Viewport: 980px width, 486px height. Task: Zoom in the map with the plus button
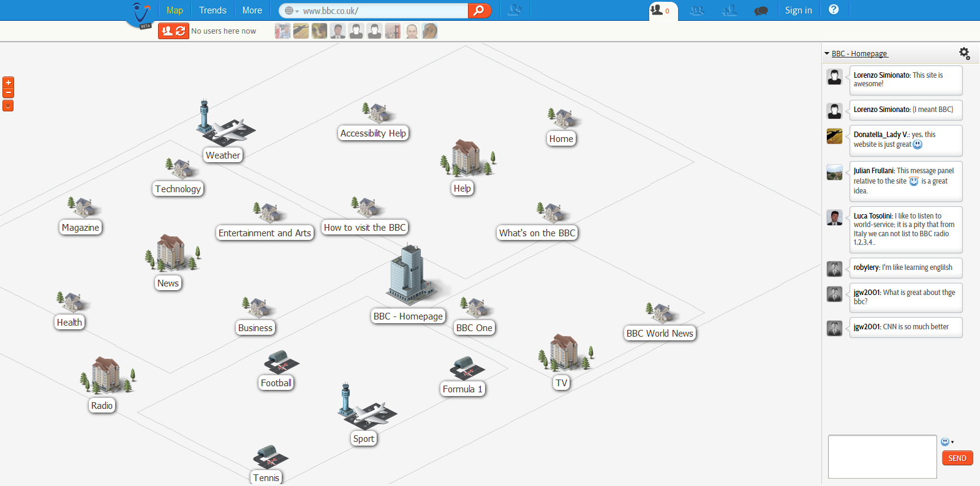[8, 82]
